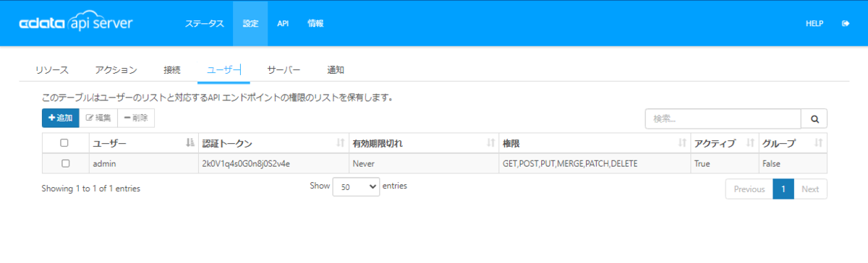
Task: Click the 追加 add button
Action: 60,118
